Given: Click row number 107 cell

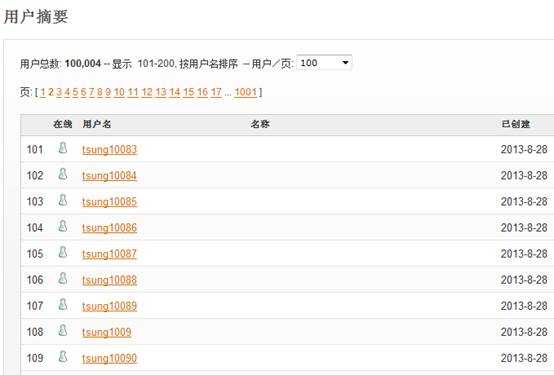Looking at the screenshot, I should pos(35,306).
